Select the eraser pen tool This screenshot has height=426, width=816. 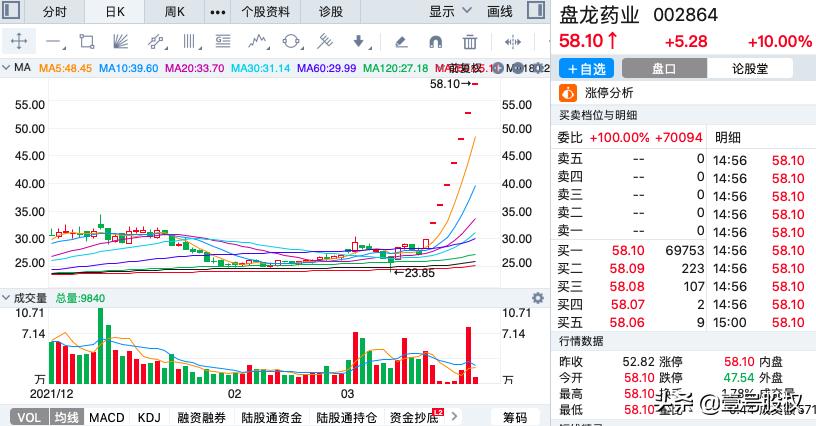pyautogui.click(x=401, y=42)
